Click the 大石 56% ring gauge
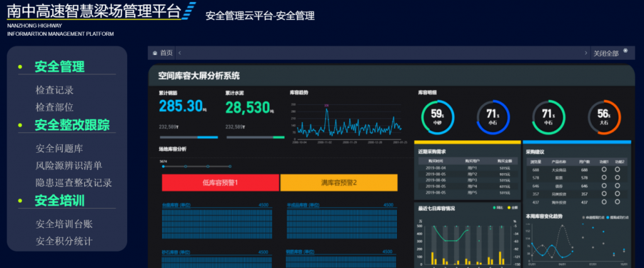Image resolution: width=644 pixels, height=268 pixels. 604,116
